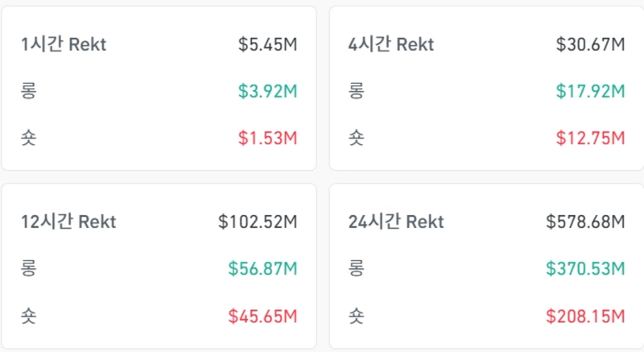Select the green $56.87M long figure
Viewport: 644px width, 352px height.
(x=262, y=268)
